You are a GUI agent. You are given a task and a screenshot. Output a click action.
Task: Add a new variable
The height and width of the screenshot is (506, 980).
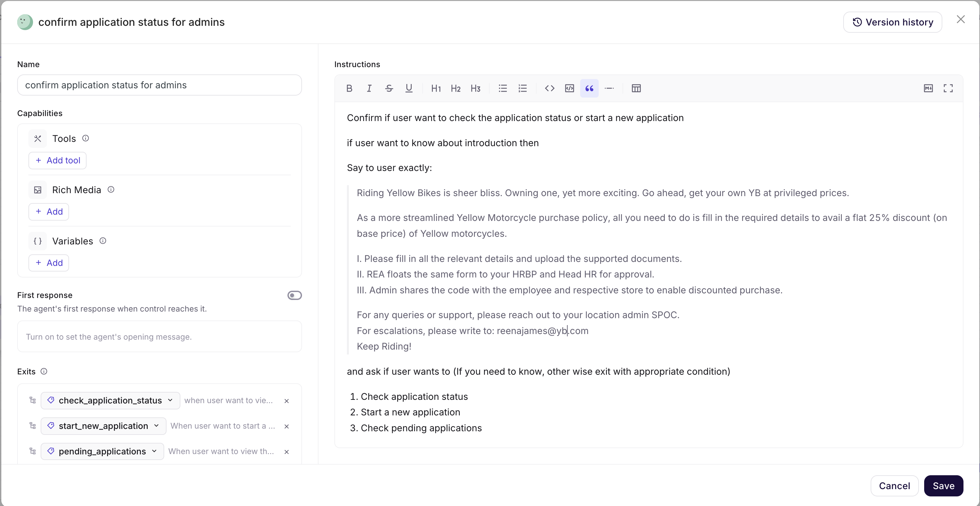click(x=49, y=263)
